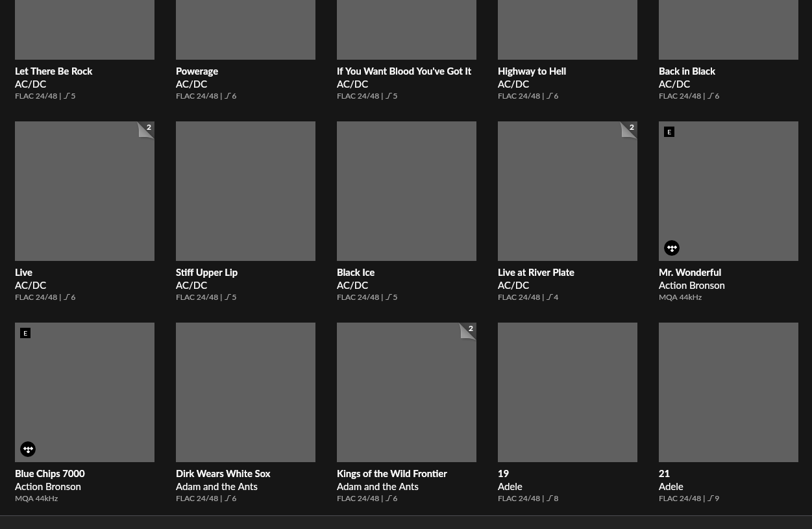812x529 pixels.
Task: Select Kings of the Wild Frontier title
Action: (x=391, y=474)
